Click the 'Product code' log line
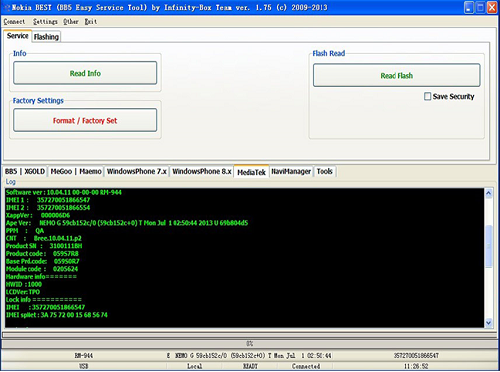Viewport: 500px width, 372px height. point(42,254)
